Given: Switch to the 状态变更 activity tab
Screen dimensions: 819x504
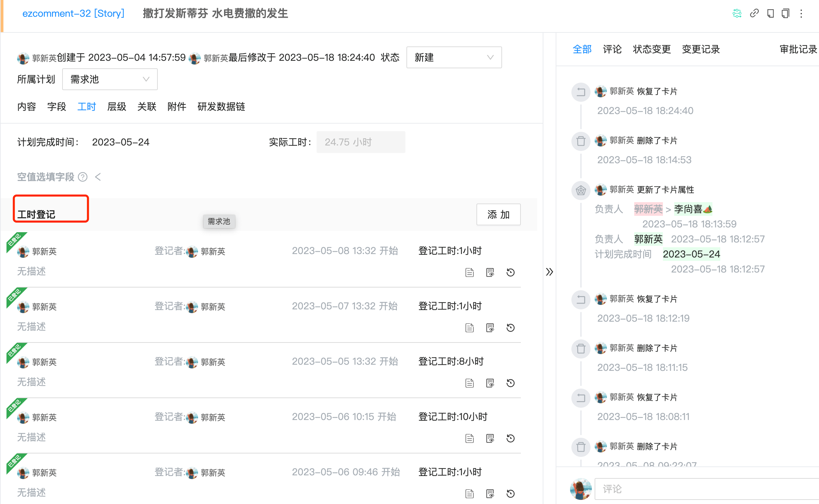Looking at the screenshot, I should tap(652, 49).
